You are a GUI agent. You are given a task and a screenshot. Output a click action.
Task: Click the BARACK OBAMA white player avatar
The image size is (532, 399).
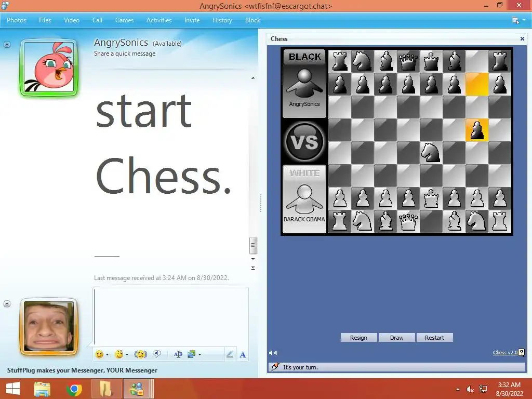(304, 198)
